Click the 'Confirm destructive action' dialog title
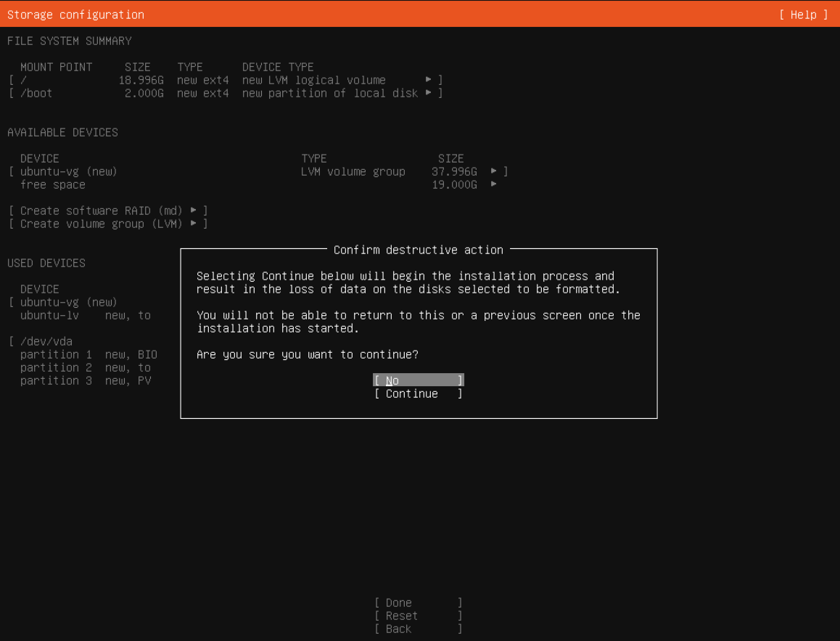Screen dimensions: 840x641 [419, 250]
